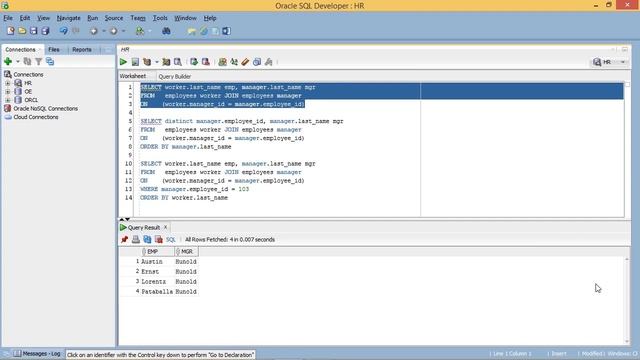Open the Explain Plan dropdown arrow
640x360 pixels.
pos(157,62)
